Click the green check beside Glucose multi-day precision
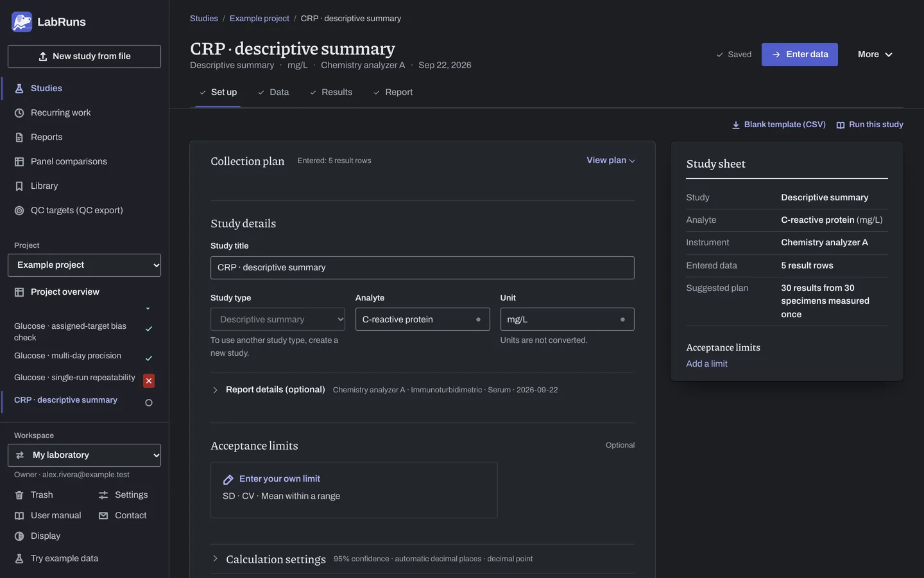This screenshot has width=924, height=578. [149, 358]
